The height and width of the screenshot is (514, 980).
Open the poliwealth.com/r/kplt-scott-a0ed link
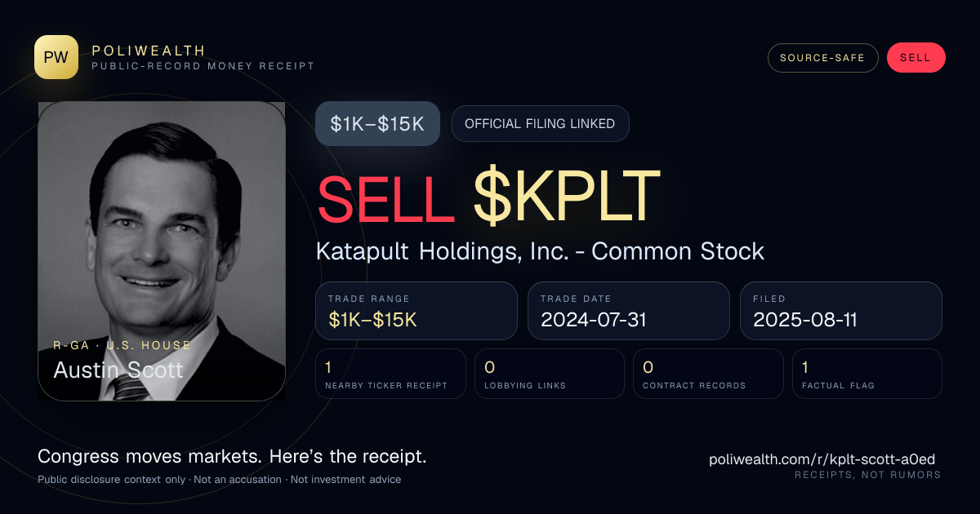click(822, 459)
